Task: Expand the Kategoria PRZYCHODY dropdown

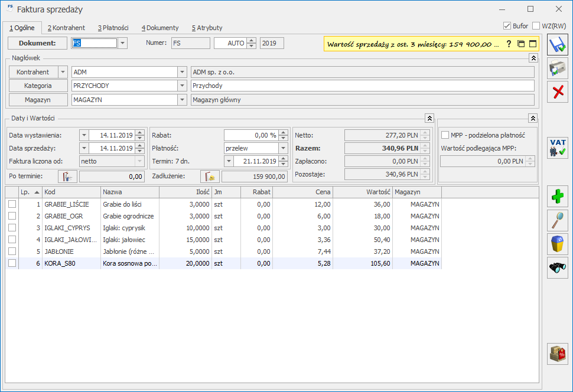Action: [x=182, y=86]
